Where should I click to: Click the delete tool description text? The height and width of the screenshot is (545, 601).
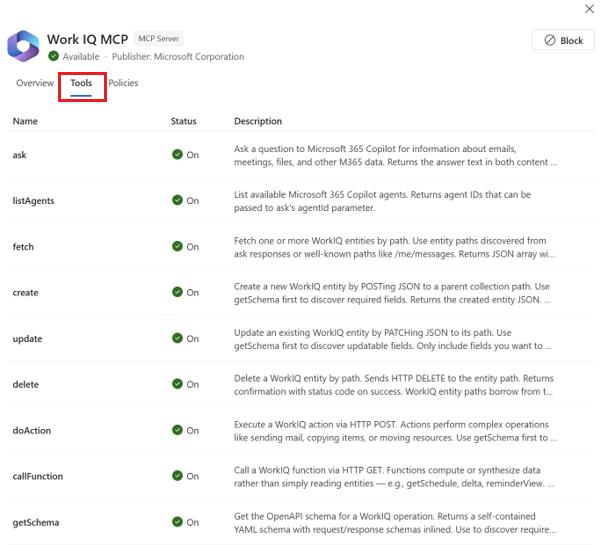tap(394, 385)
